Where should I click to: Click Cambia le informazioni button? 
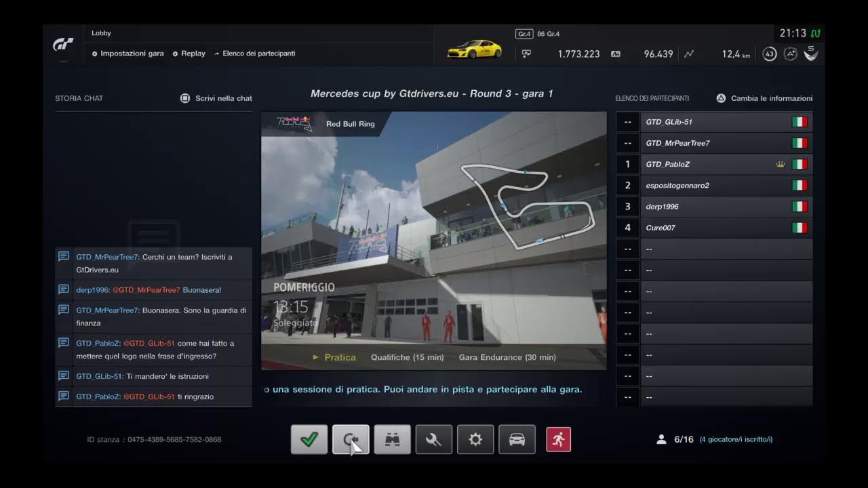click(764, 98)
